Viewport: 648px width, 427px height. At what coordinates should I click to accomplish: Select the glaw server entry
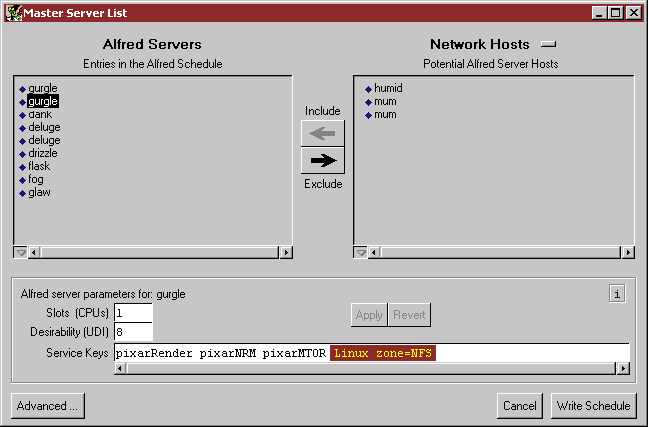tap(39, 192)
